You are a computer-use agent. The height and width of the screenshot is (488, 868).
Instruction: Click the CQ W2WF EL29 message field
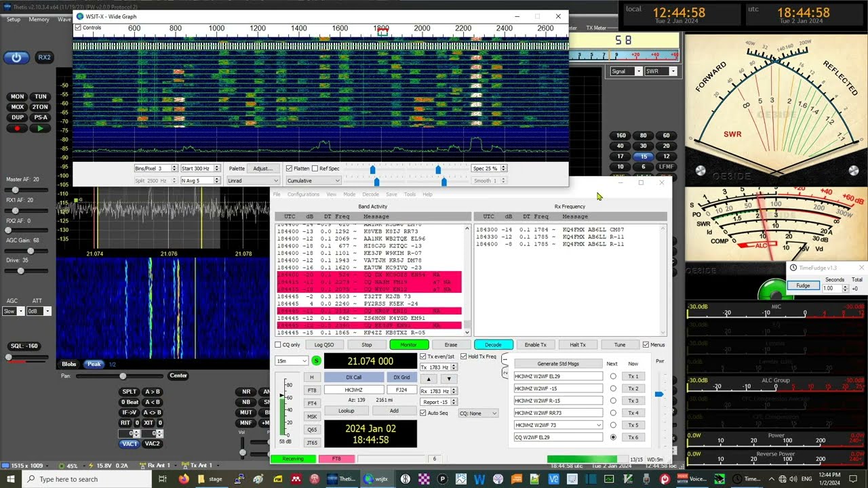(x=558, y=437)
